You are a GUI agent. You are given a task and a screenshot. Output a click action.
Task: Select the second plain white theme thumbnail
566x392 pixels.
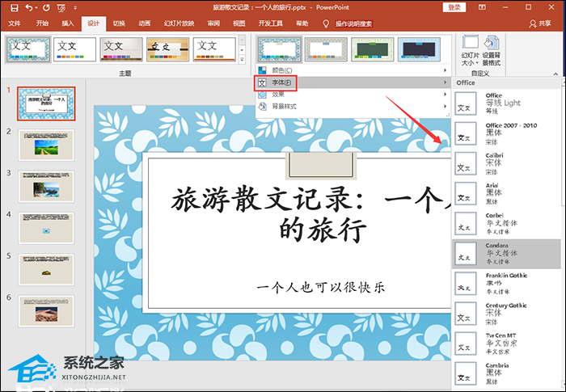(x=74, y=49)
